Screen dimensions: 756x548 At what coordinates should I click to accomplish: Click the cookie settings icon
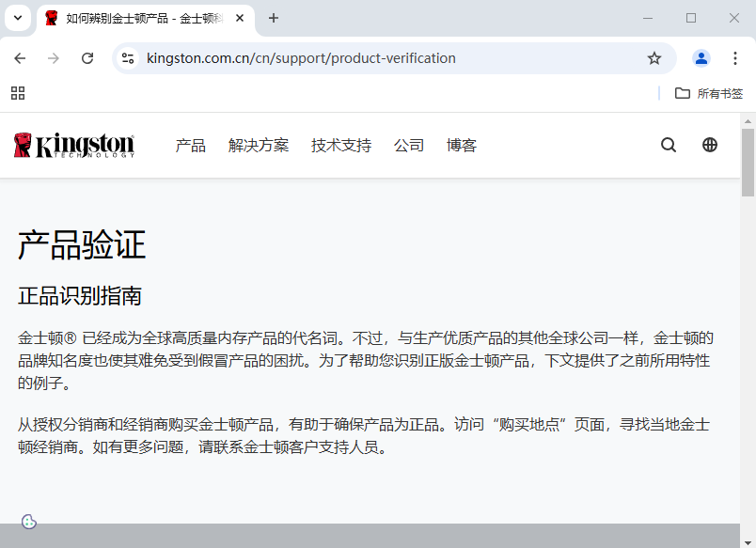point(29,522)
